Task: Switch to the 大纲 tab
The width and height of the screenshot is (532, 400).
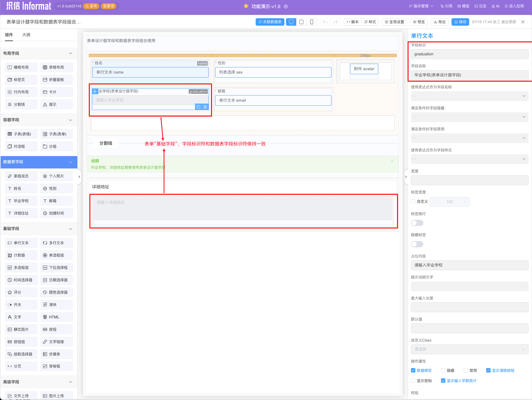Action: pyautogui.click(x=26, y=35)
